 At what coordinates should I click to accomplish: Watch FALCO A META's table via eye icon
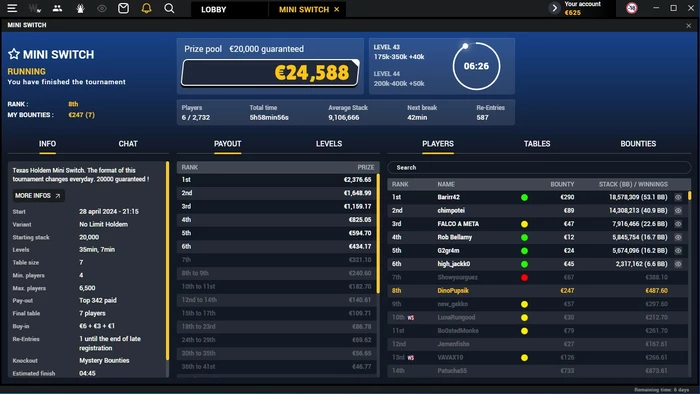pyautogui.click(x=678, y=224)
